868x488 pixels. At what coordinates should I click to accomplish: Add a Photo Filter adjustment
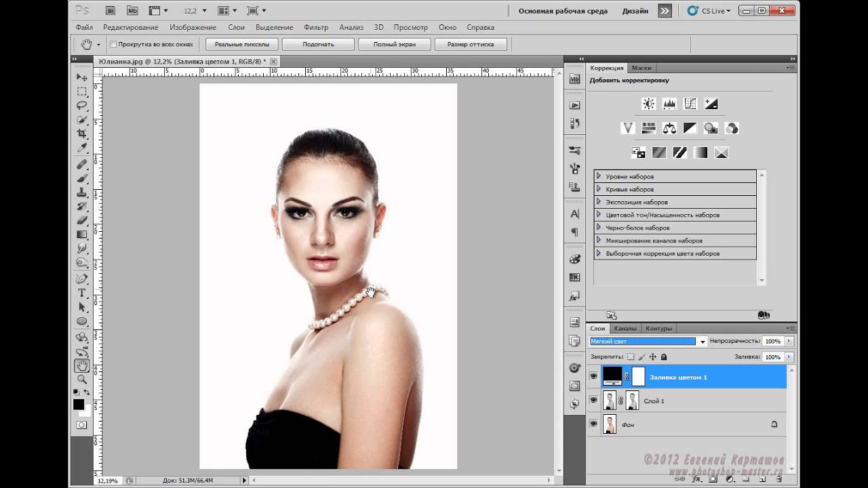point(711,128)
